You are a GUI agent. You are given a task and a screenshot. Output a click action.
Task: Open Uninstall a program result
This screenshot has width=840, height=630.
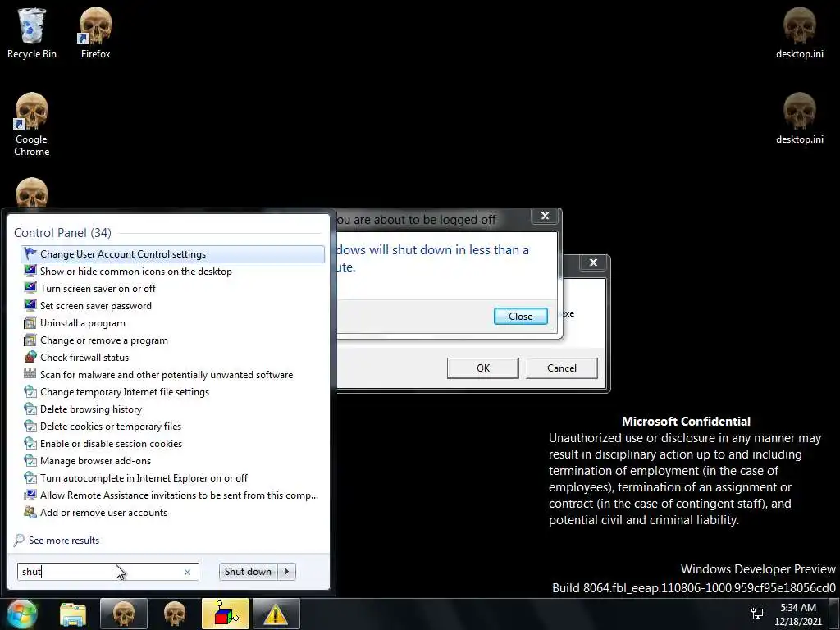click(172, 323)
